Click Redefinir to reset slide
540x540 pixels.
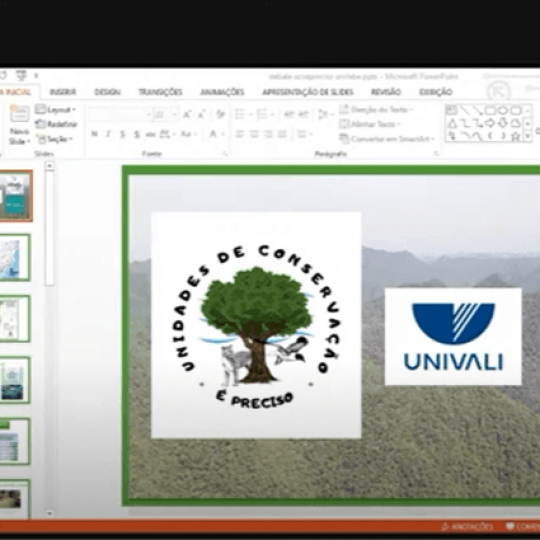57,124
